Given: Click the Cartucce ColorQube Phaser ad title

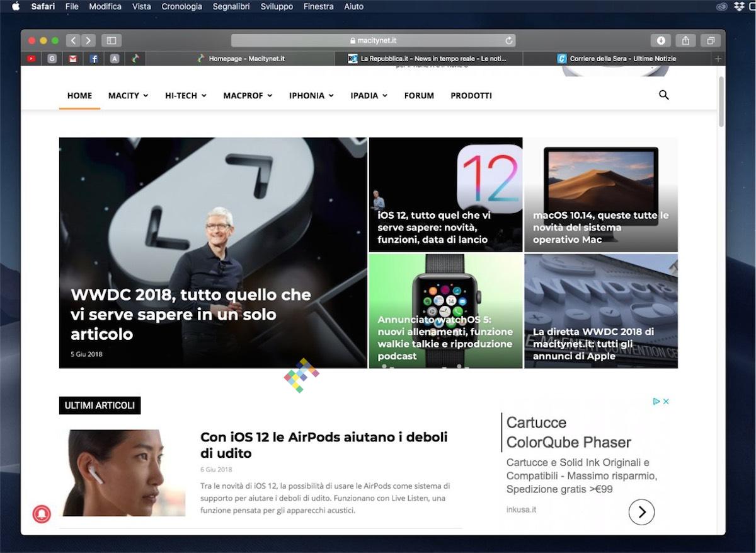Looking at the screenshot, I should (568, 432).
